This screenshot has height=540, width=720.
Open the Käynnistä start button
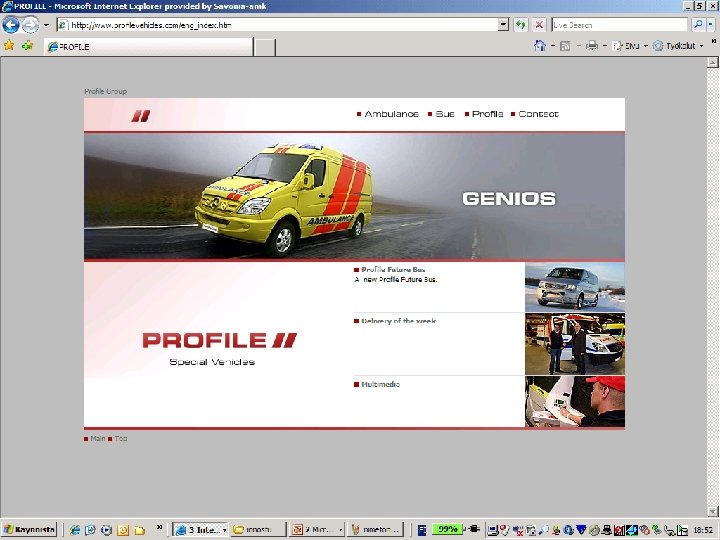(x=29, y=529)
